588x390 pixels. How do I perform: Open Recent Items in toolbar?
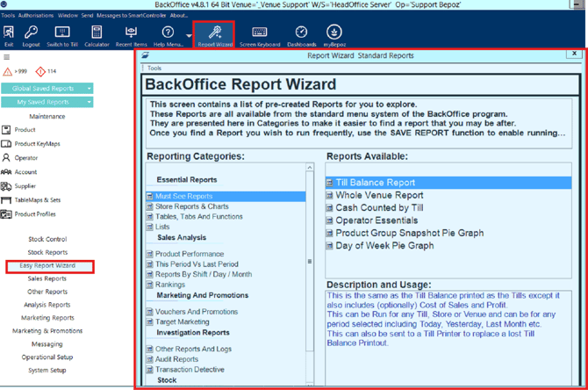pos(131,35)
